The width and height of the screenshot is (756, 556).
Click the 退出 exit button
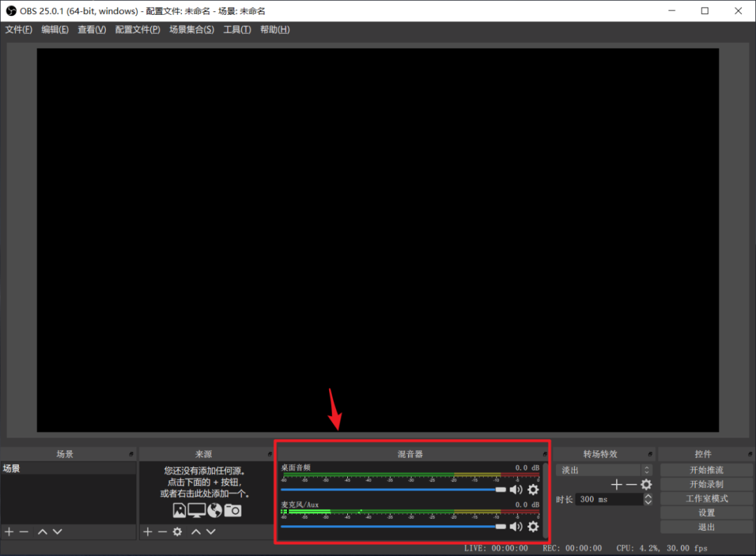tap(706, 527)
